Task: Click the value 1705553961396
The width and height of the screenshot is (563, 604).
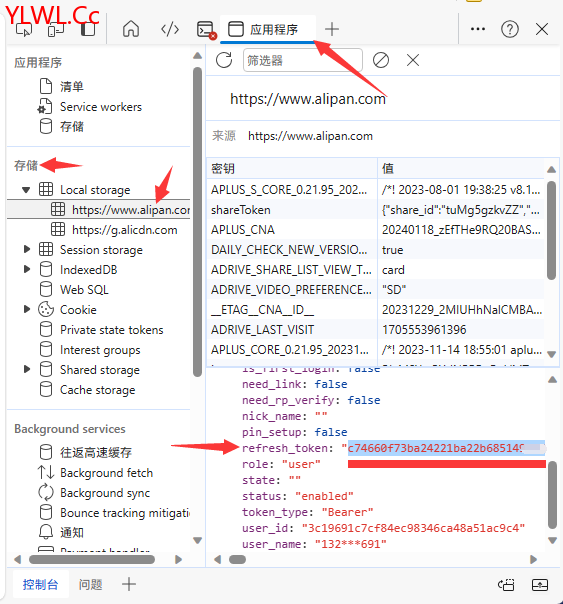Action: click(424, 330)
